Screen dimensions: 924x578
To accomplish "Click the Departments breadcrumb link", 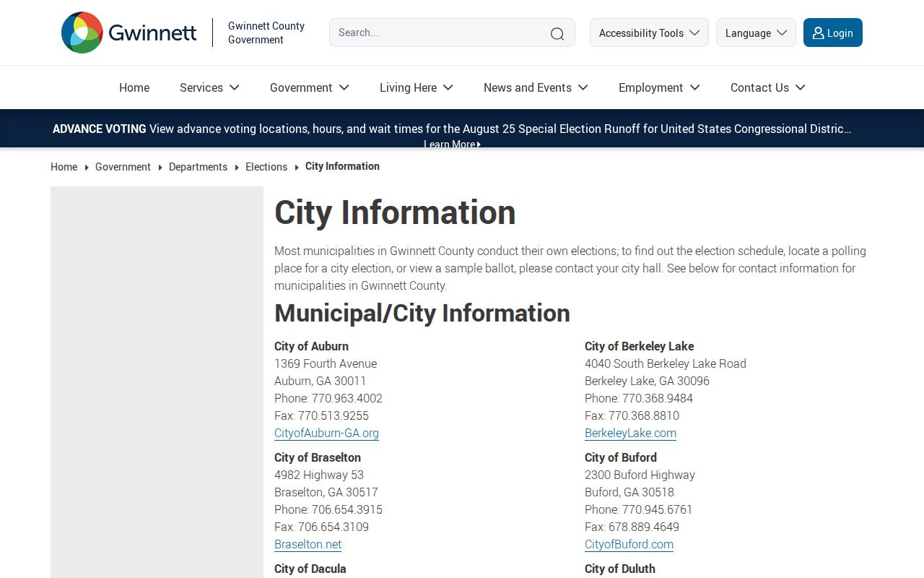I will coord(198,167).
